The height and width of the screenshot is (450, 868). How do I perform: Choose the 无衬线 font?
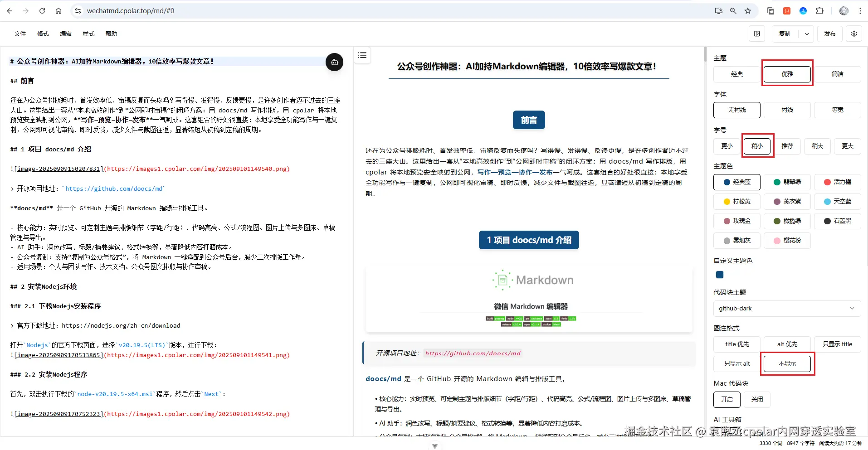tap(737, 110)
